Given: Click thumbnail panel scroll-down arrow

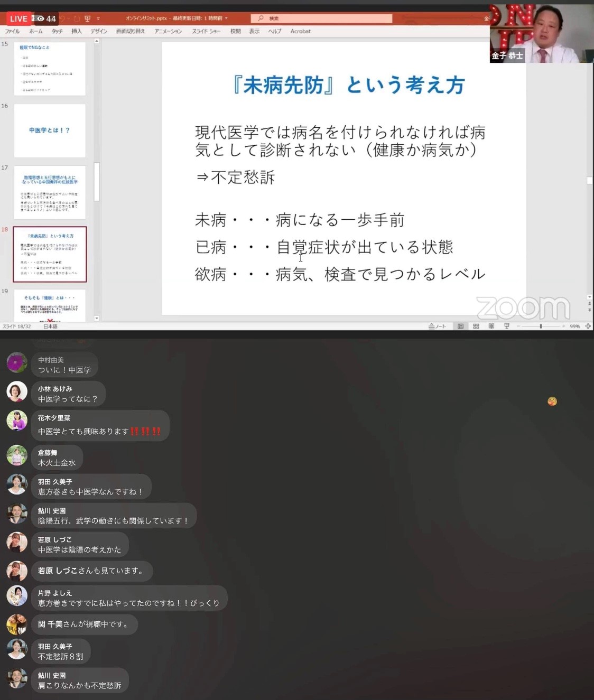Looking at the screenshot, I should (x=97, y=319).
